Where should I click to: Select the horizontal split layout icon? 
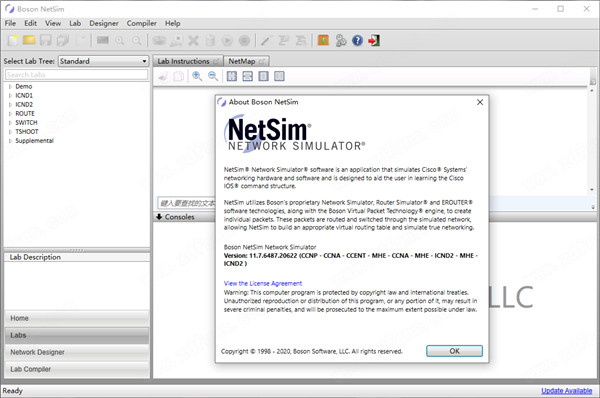tap(248, 76)
